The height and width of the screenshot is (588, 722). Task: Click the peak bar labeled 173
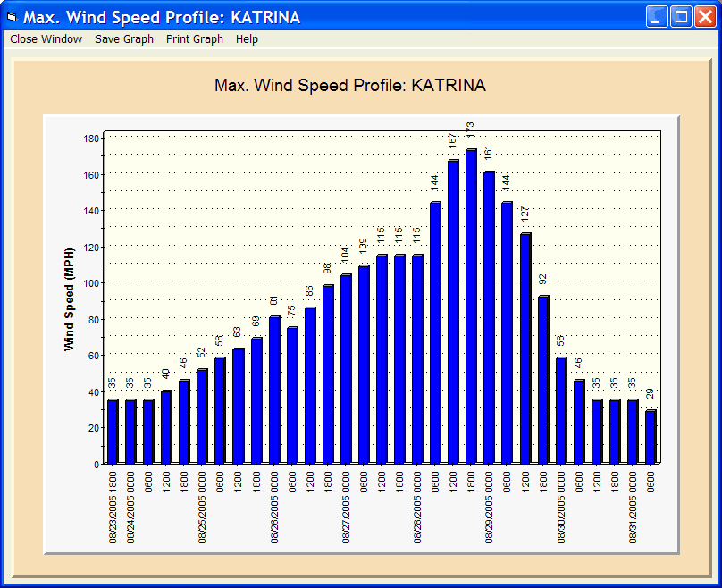471,307
